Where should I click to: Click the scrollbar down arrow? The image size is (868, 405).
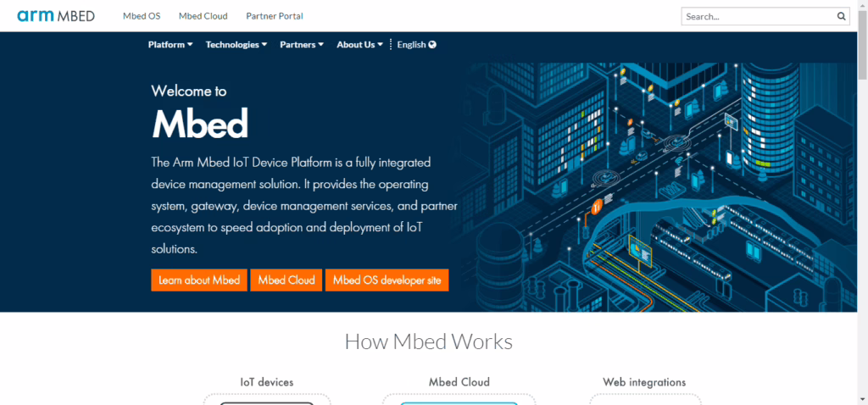point(863,400)
